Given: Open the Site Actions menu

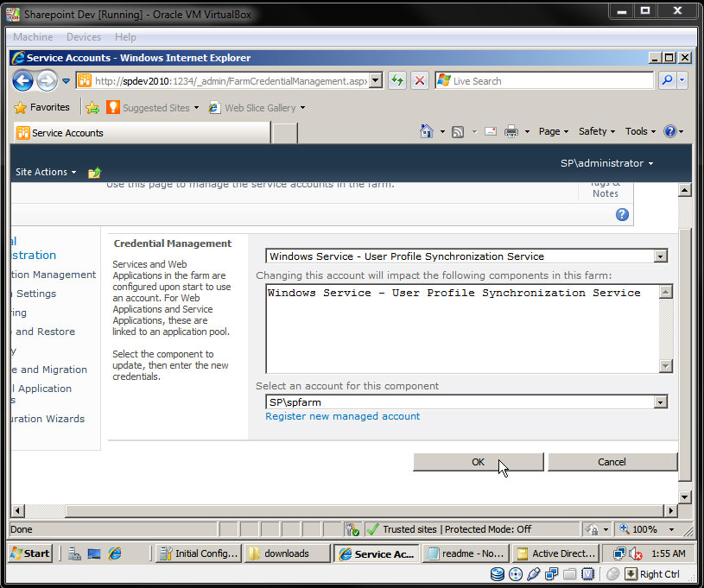Looking at the screenshot, I should point(46,172).
